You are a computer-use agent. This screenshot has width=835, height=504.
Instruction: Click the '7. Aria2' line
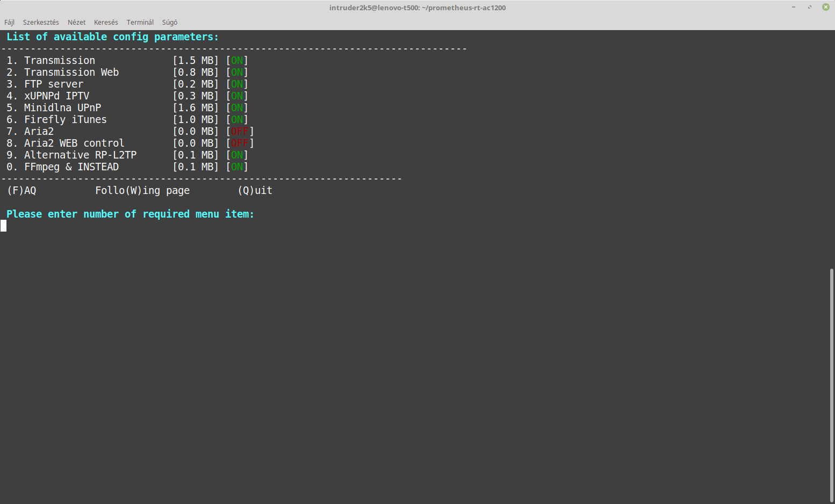[130, 131]
